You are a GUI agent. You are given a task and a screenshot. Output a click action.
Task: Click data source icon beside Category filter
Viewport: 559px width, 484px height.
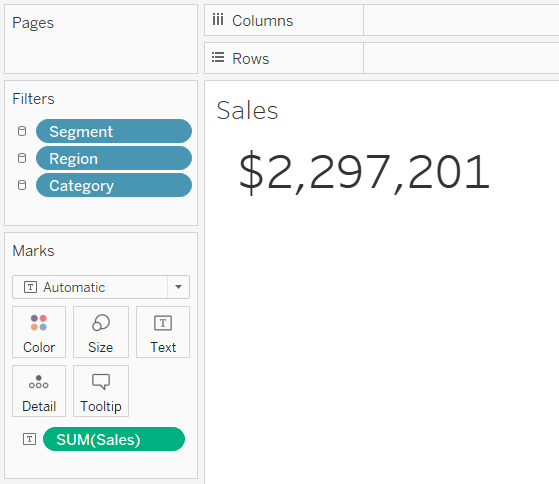(x=22, y=185)
